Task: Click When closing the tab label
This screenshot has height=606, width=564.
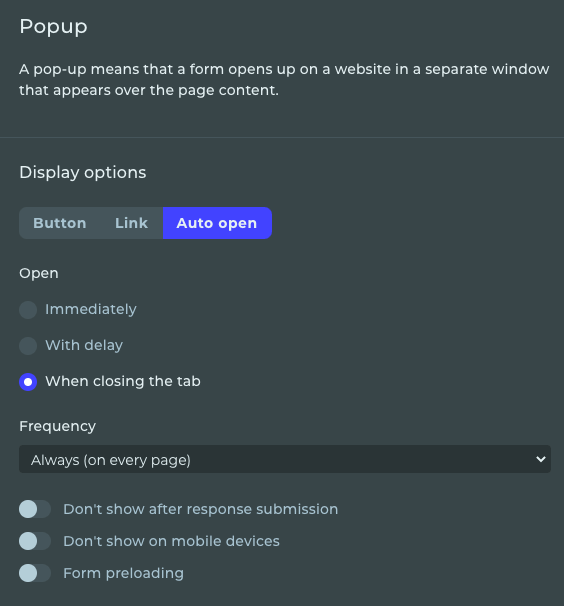Action: (123, 382)
